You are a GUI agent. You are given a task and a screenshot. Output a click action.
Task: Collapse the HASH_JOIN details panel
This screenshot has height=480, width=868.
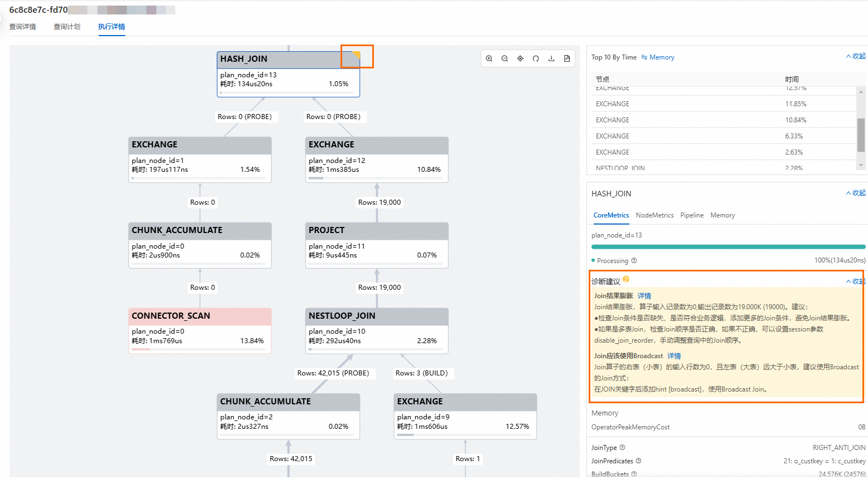pyautogui.click(x=856, y=193)
